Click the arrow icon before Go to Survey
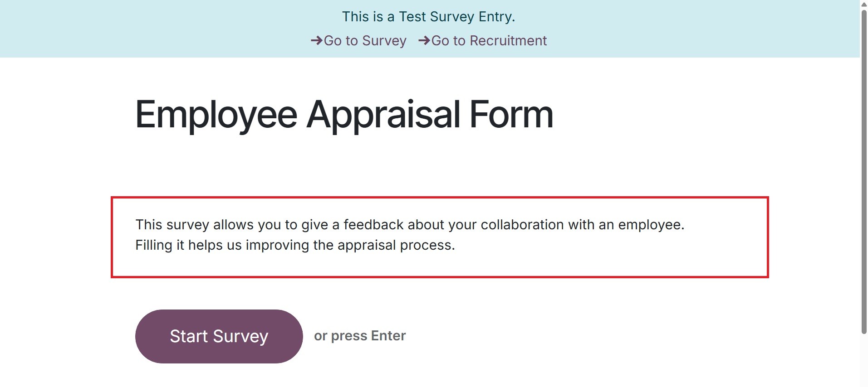This screenshot has height=387, width=868. click(316, 41)
